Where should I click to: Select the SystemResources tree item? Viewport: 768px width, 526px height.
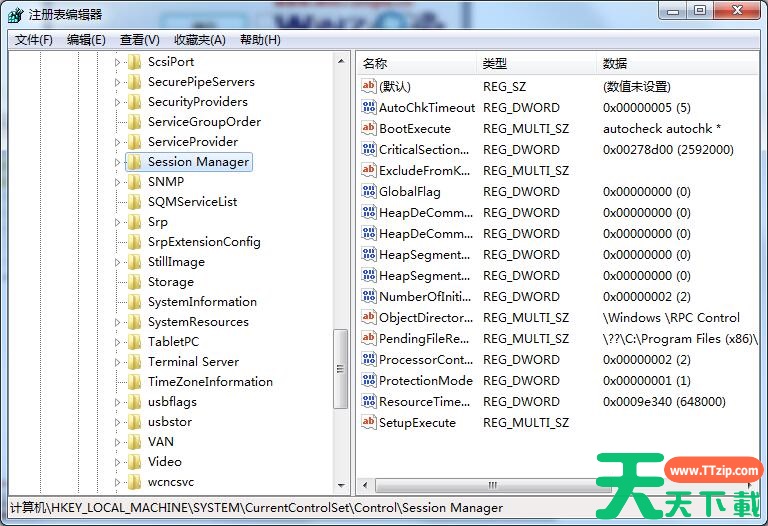(x=198, y=322)
